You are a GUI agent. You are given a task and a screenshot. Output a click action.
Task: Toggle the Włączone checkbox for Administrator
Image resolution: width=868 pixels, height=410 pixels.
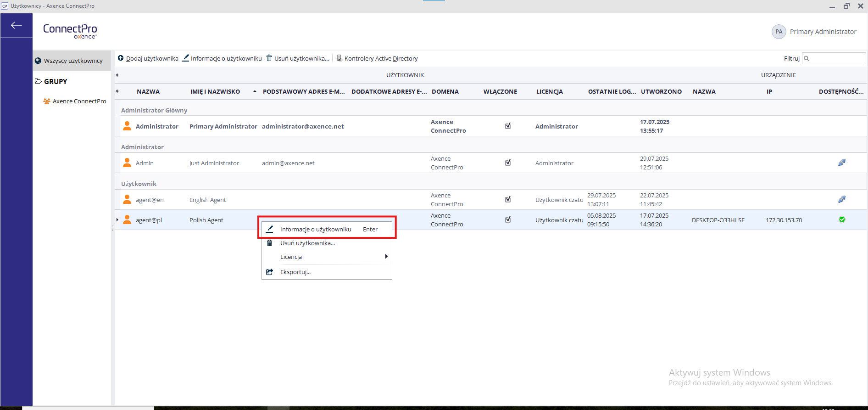(508, 126)
